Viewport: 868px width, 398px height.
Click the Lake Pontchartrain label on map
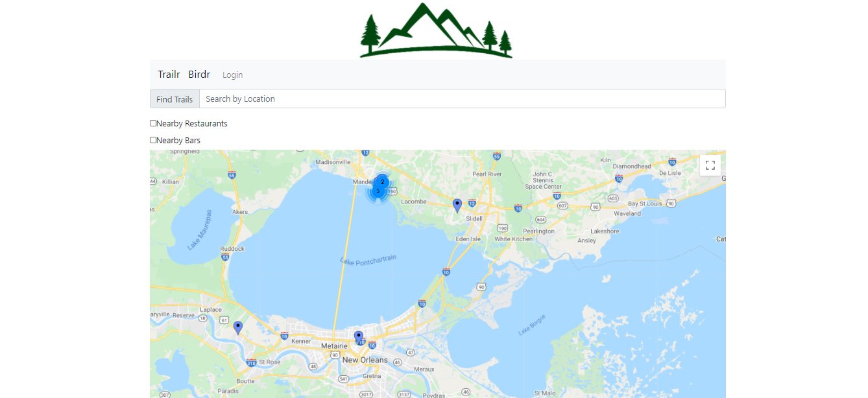point(368,259)
